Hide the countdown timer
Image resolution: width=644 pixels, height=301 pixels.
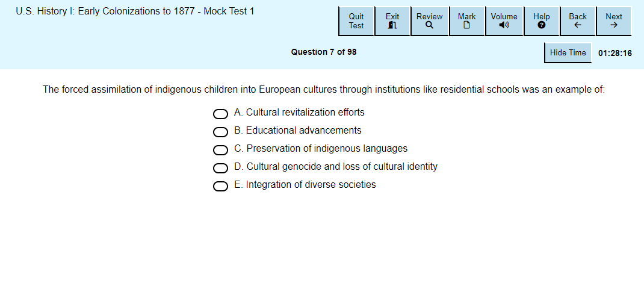[568, 53]
